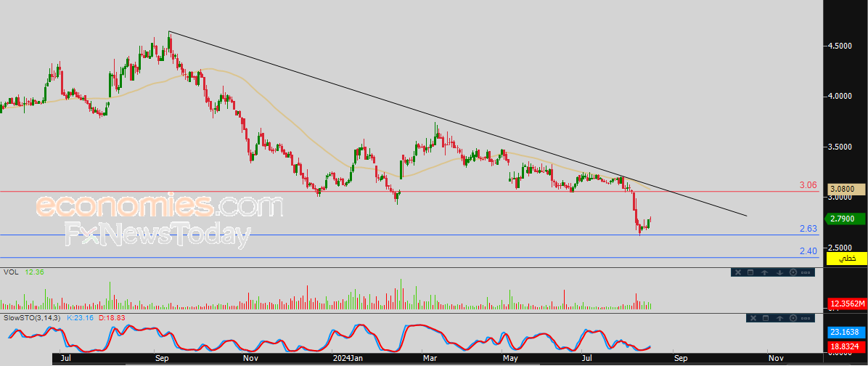Screen dimensions: 868x366
Task: Click the first Nov label on the timeline
Action: coord(251,358)
